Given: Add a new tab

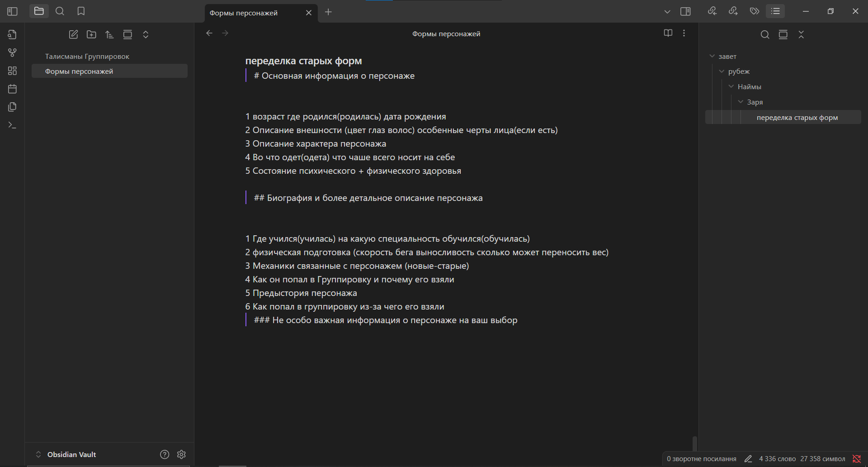Looking at the screenshot, I should coord(329,12).
